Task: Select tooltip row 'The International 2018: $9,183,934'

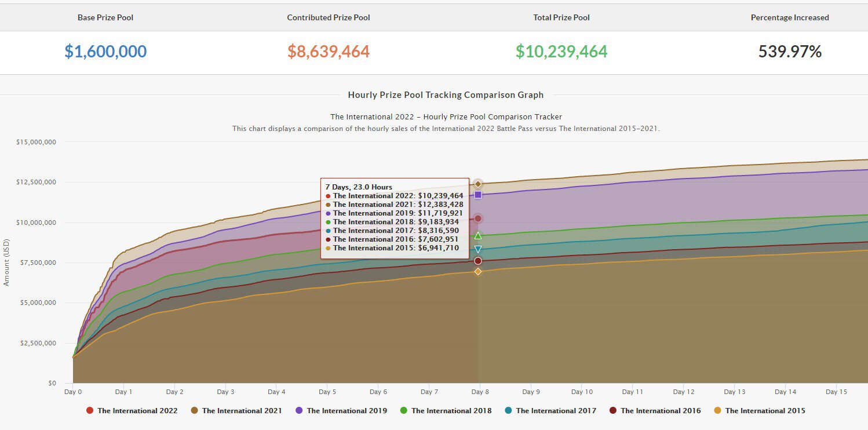Action: click(x=392, y=222)
